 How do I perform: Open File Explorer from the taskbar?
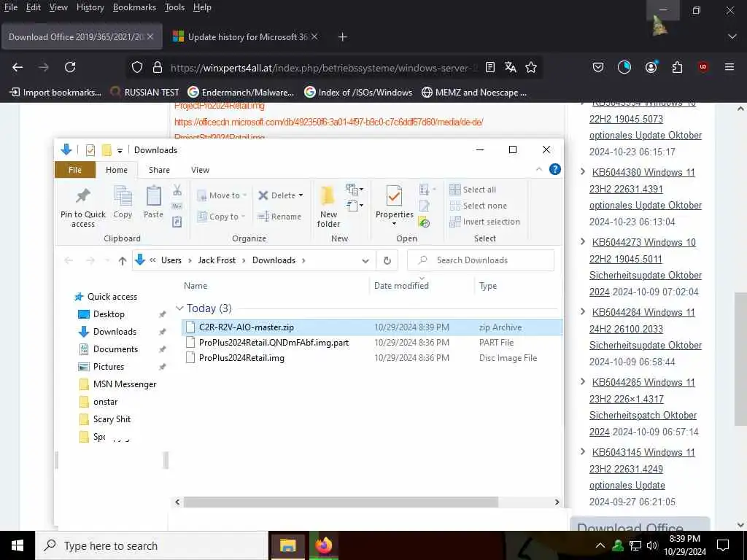click(287, 545)
